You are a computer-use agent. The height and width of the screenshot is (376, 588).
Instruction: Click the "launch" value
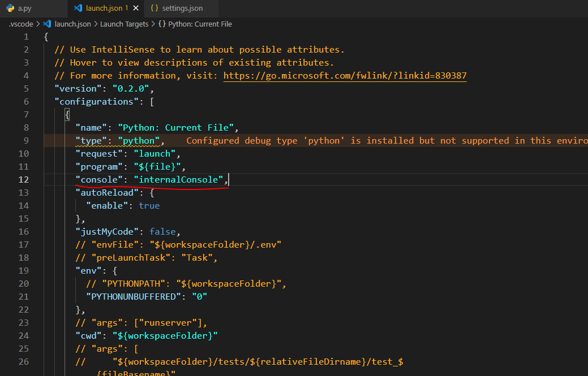pos(154,154)
